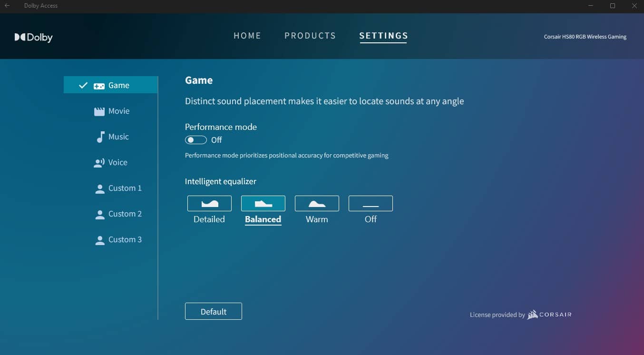Click the Detailed equalizer label
Screen dimensions: 644x355
coord(209,219)
